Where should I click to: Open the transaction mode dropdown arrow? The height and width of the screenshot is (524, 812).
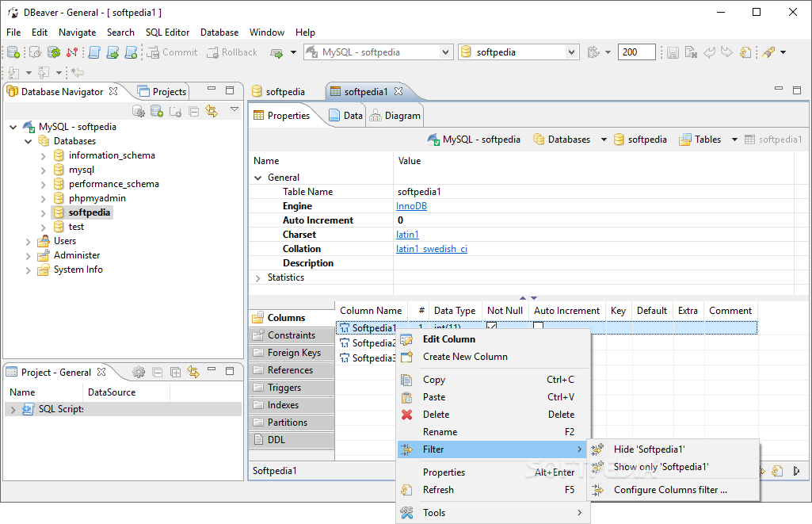(293, 52)
